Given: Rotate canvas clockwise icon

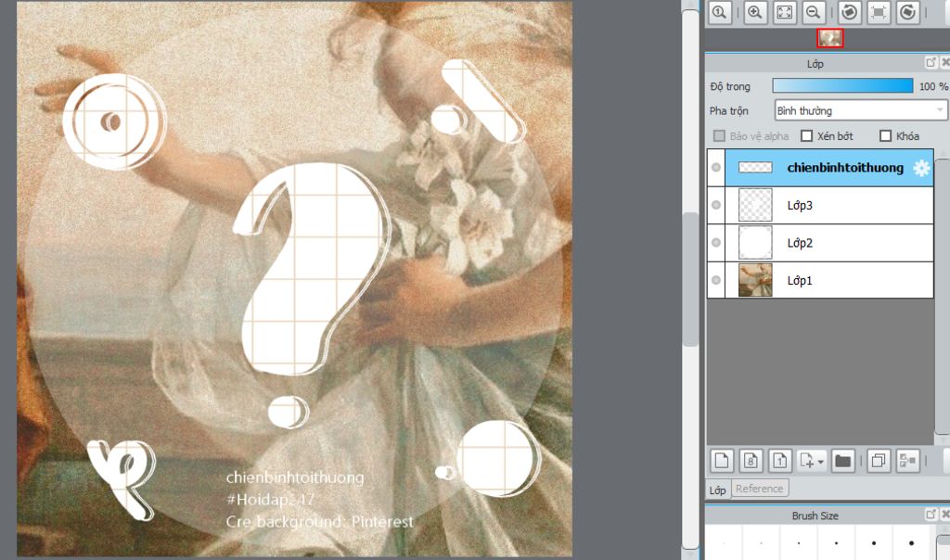Looking at the screenshot, I should pyautogui.click(x=907, y=13).
